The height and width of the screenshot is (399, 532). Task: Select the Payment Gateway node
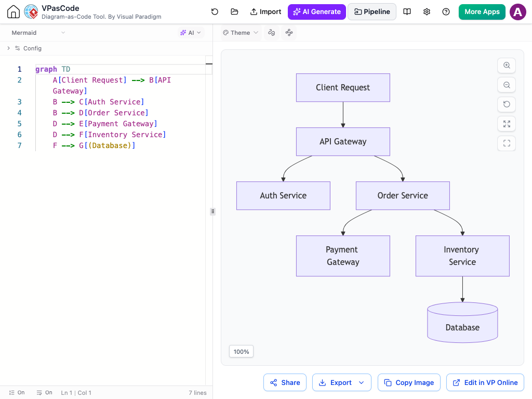click(x=343, y=256)
